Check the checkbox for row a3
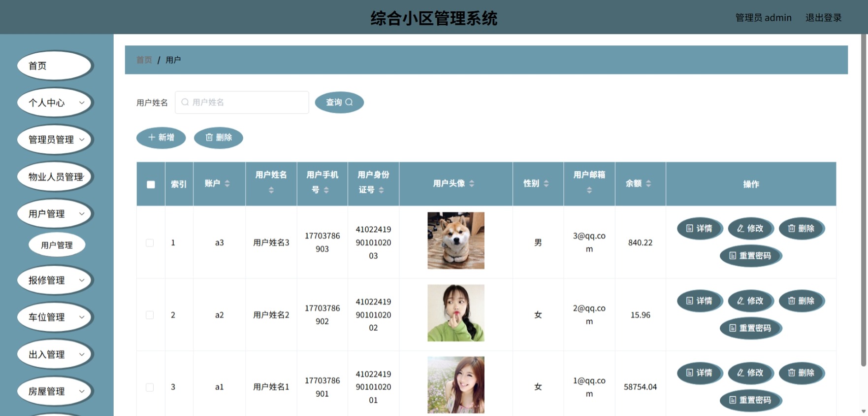This screenshot has height=416, width=868. point(150,243)
